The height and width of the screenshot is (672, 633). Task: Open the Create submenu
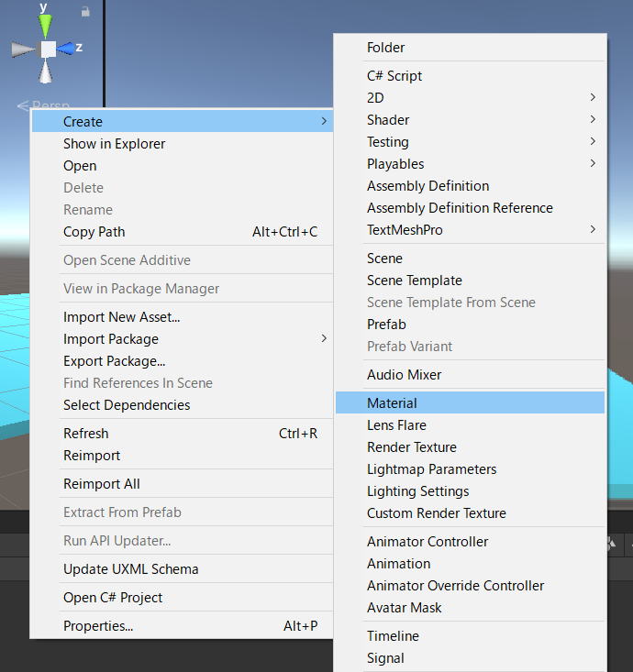click(x=183, y=121)
